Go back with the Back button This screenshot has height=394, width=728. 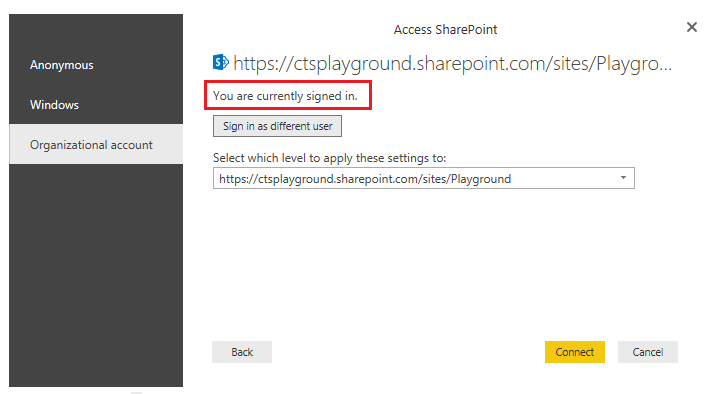click(x=242, y=352)
